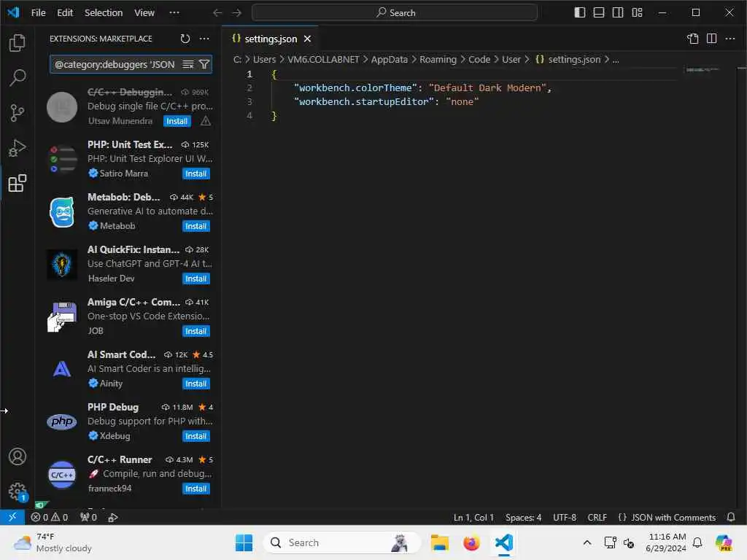
Task: Open errors and warnings problems indicator
Action: click(x=50, y=517)
